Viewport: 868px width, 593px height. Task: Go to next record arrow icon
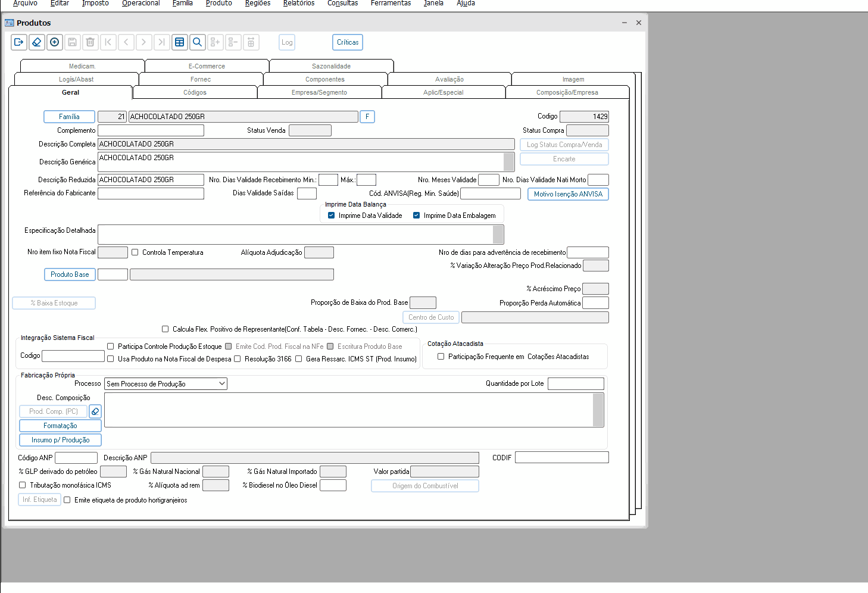144,42
